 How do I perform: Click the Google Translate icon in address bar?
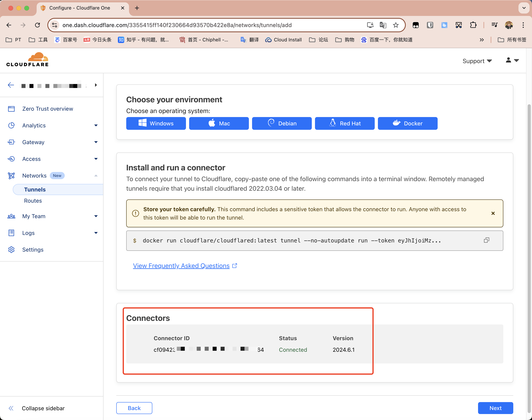tap(383, 25)
